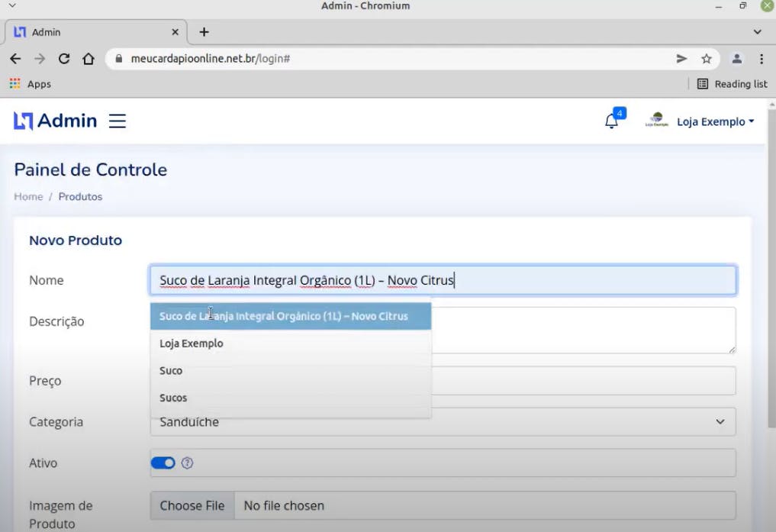Expand the tab search dropdown arrow

point(757,32)
